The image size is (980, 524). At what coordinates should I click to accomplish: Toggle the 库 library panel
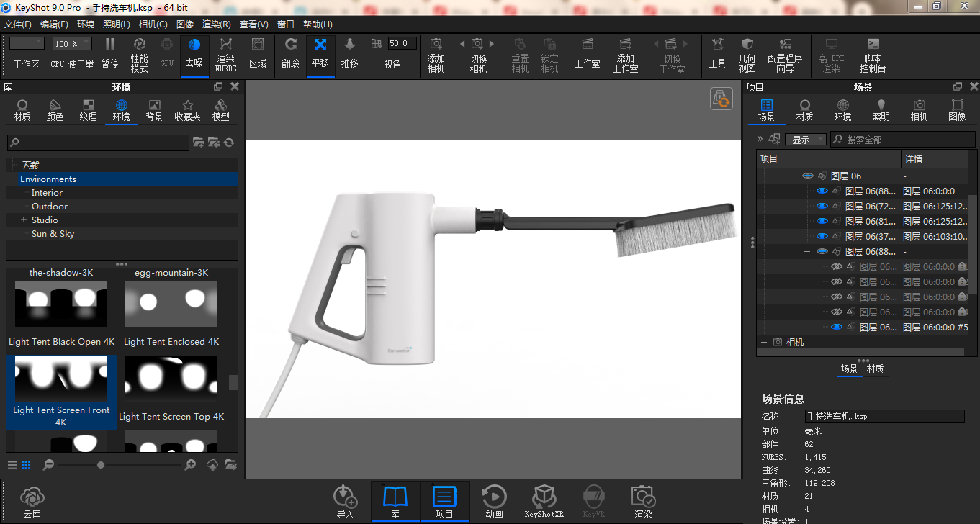coord(395,502)
